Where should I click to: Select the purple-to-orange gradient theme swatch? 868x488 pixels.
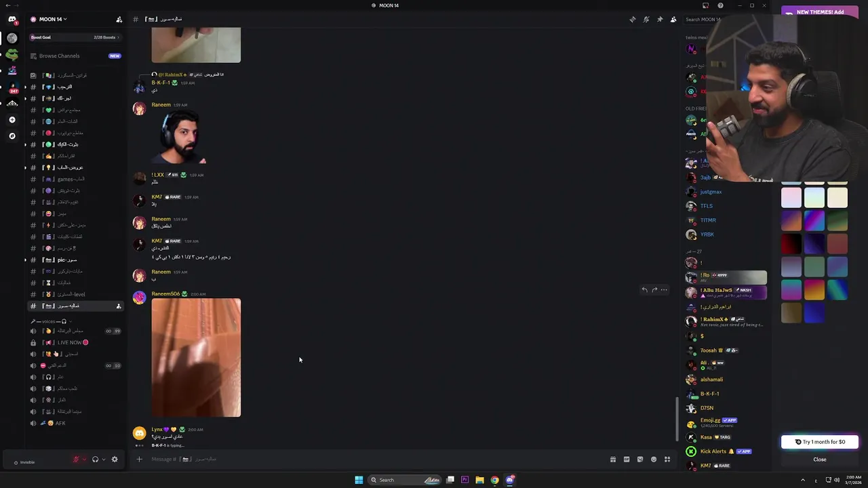[791, 220]
